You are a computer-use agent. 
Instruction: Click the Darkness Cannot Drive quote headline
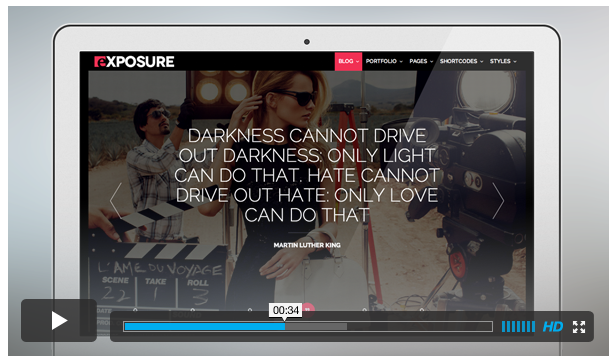point(307,175)
